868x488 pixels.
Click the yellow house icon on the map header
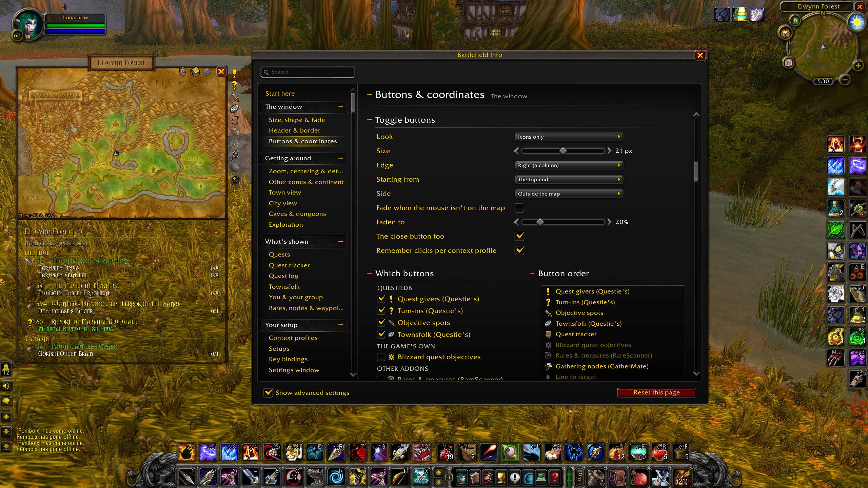pyautogui.click(x=195, y=72)
